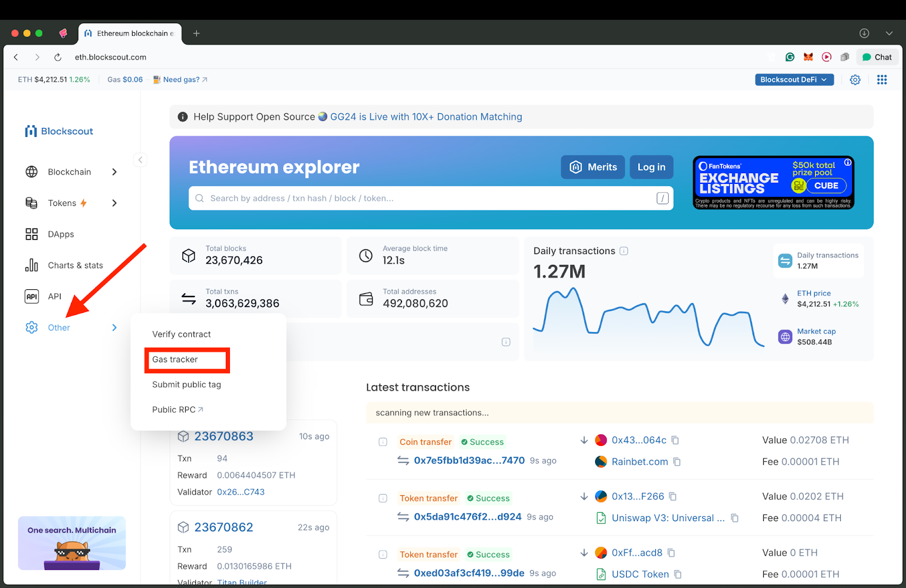Click the gas pump icon near Need gas?
The image size is (906, 588).
156,79
